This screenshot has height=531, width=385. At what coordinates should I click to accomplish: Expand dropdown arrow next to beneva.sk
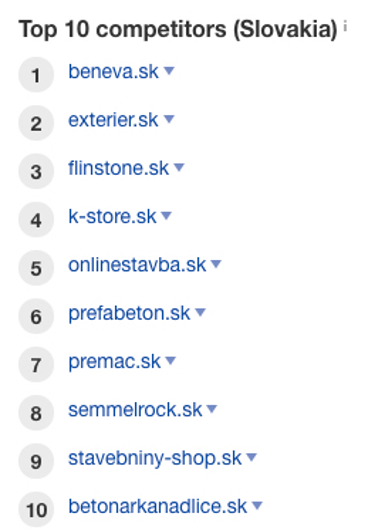tap(169, 71)
